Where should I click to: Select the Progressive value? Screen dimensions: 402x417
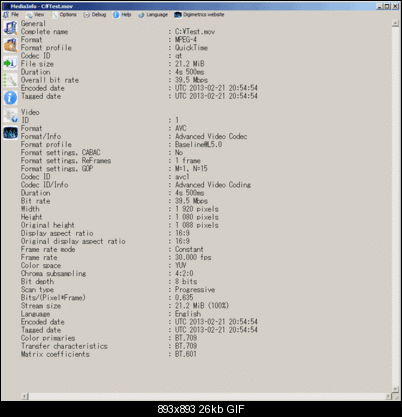[195, 290]
